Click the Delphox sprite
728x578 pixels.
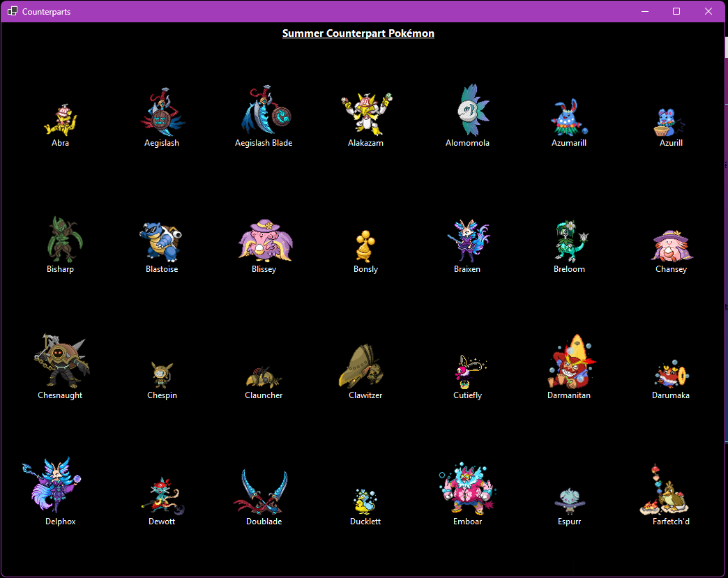coord(52,485)
